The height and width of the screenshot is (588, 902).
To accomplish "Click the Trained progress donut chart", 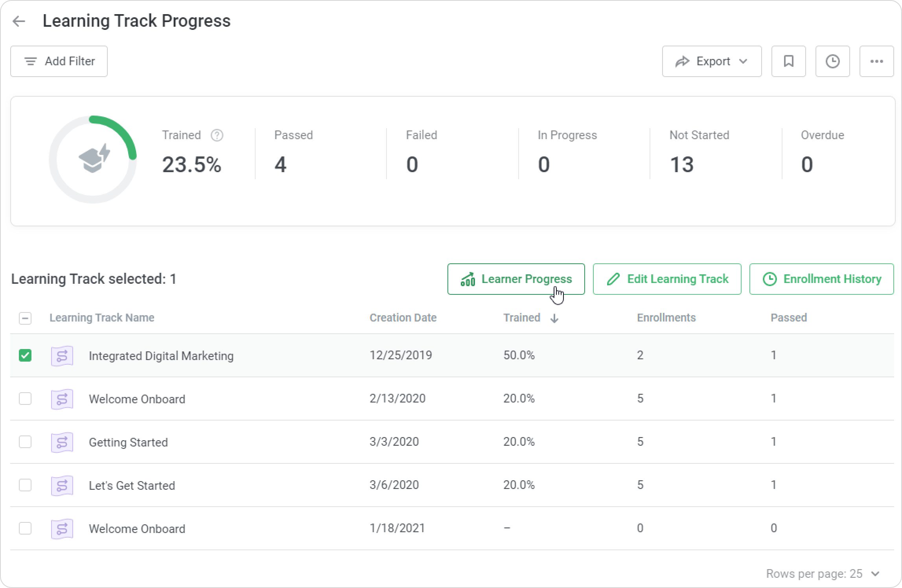I will point(93,160).
